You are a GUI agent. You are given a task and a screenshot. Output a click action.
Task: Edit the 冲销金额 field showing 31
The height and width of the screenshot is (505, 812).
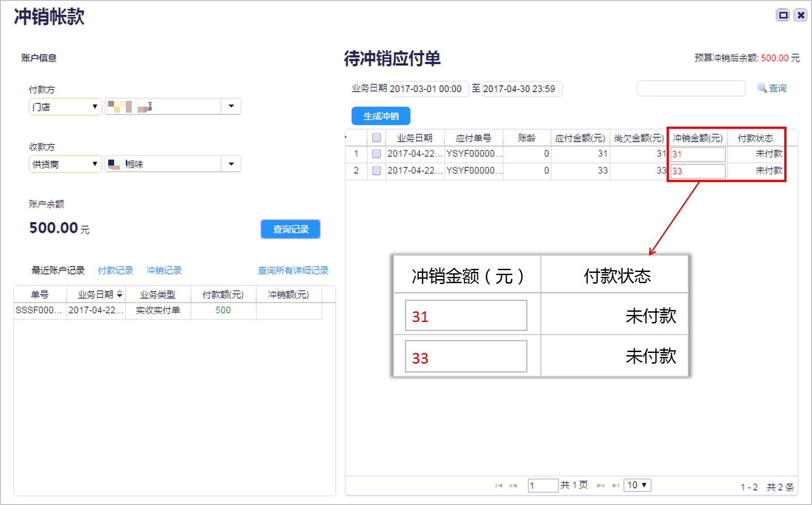point(698,154)
